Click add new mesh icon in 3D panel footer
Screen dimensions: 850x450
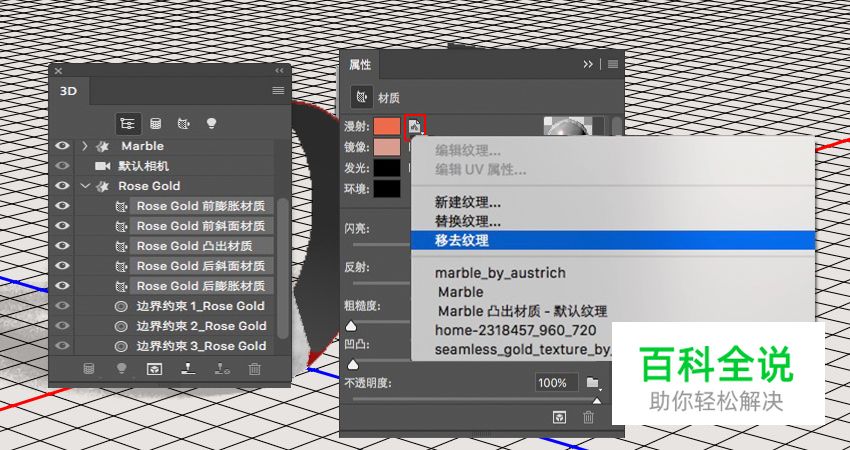tap(88, 369)
